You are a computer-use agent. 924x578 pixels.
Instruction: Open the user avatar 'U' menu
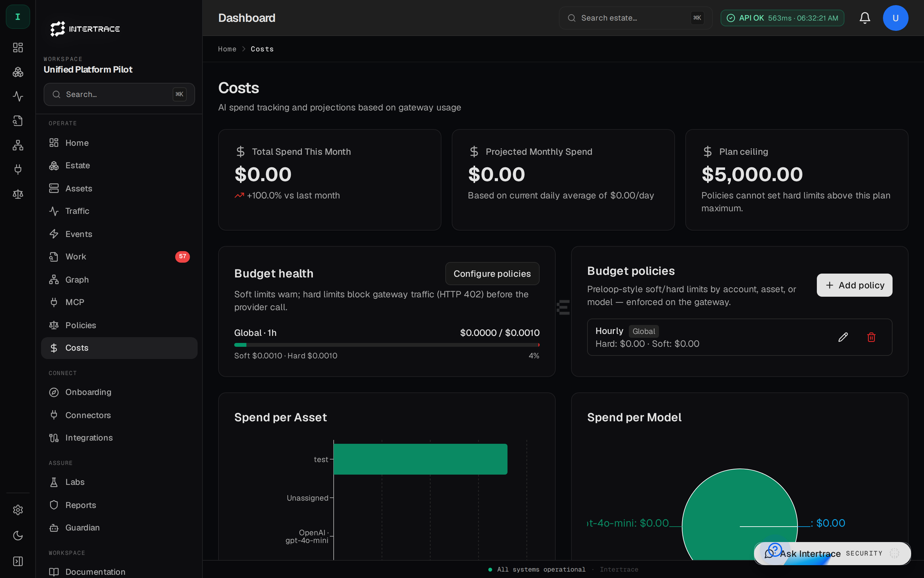(895, 18)
